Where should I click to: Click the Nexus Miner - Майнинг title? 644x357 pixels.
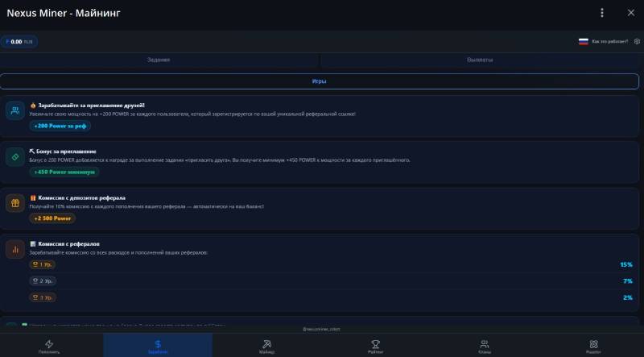tap(64, 13)
